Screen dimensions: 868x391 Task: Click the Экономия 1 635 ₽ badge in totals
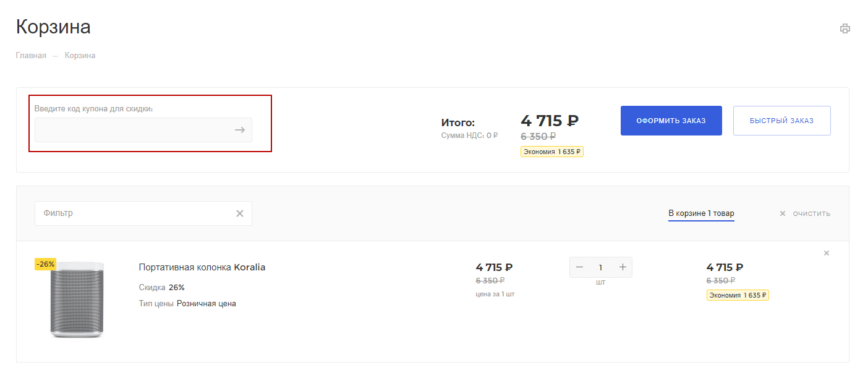click(x=552, y=152)
